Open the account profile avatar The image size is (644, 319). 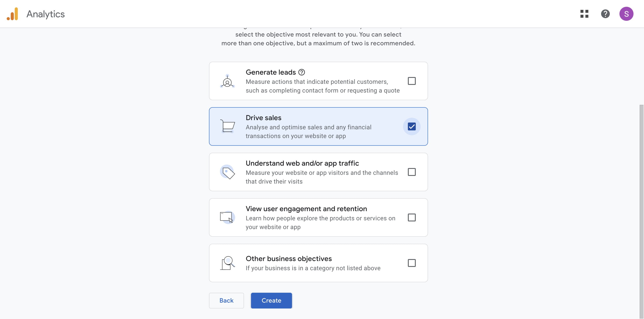pos(626,14)
